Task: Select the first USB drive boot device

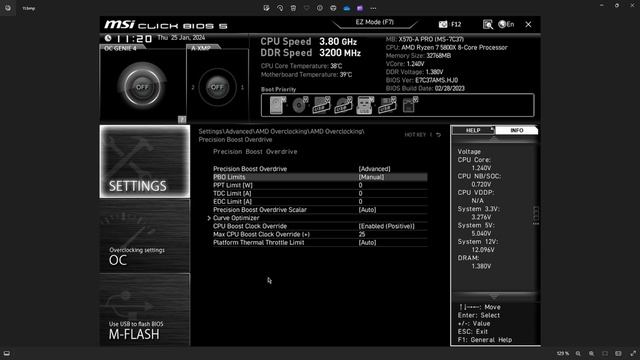Action: (321, 105)
